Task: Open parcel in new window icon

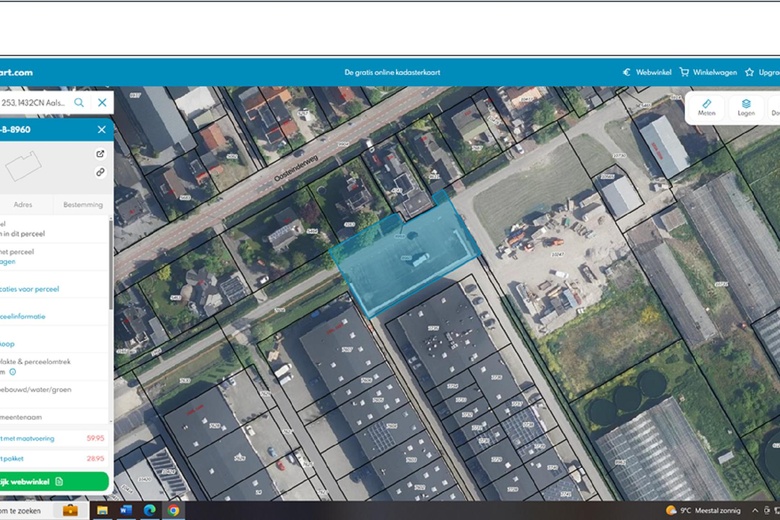Action: [100, 154]
